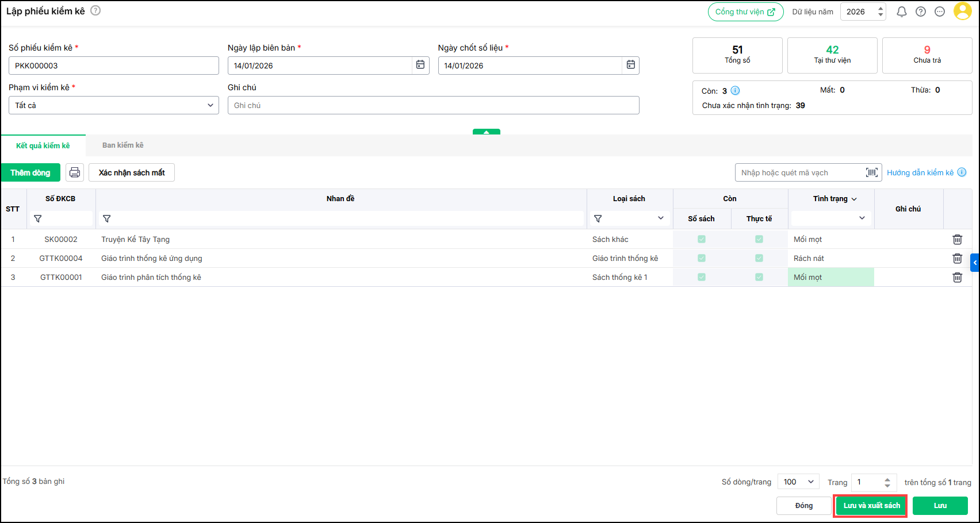The width and height of the screenshot is (980, 523).
Task: Click the Lưu và xuất sách button
Action: pyautogui.click(x=871, y=506)
